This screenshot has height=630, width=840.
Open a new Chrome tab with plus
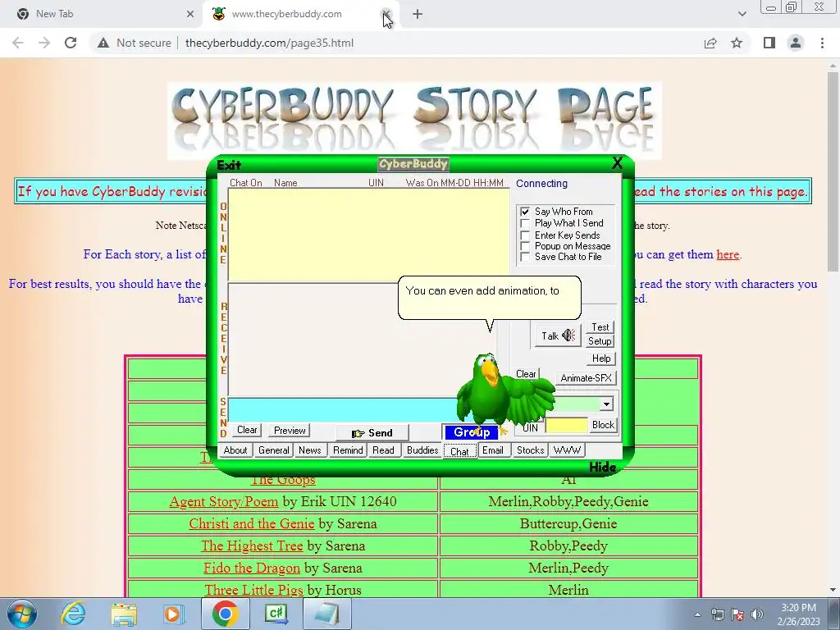(x=418, y=14)
